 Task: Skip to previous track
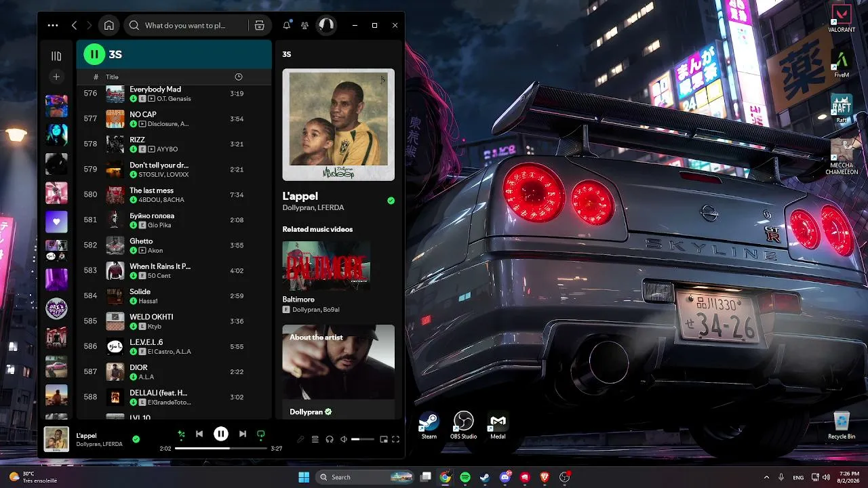[x=199, y=434]
